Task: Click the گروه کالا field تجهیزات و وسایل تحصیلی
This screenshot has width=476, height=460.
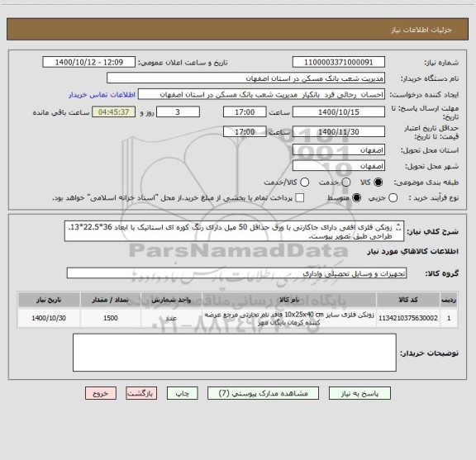Action: [x=236, y=273]
